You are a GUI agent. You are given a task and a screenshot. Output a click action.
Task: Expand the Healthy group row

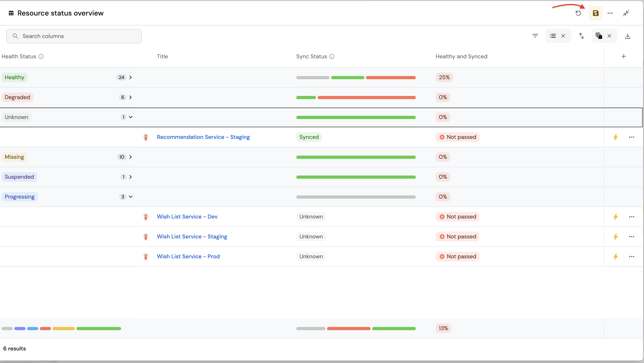[x=130, y=77]
